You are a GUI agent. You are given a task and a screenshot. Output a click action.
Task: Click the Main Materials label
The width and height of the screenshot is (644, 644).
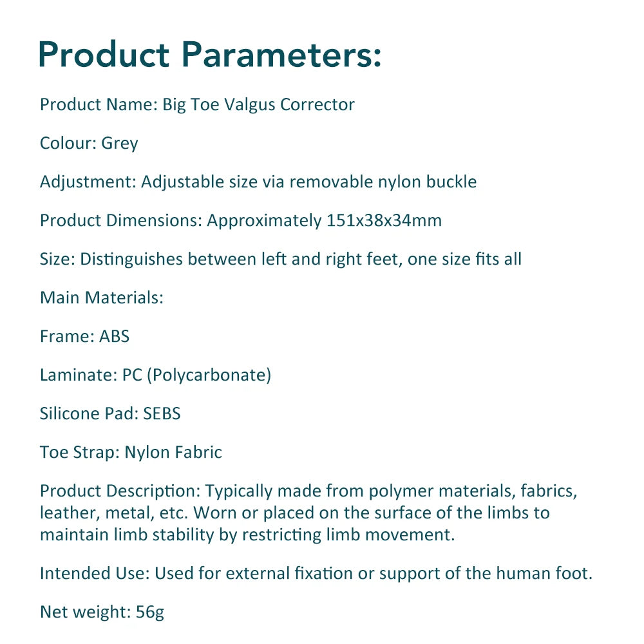102,298
